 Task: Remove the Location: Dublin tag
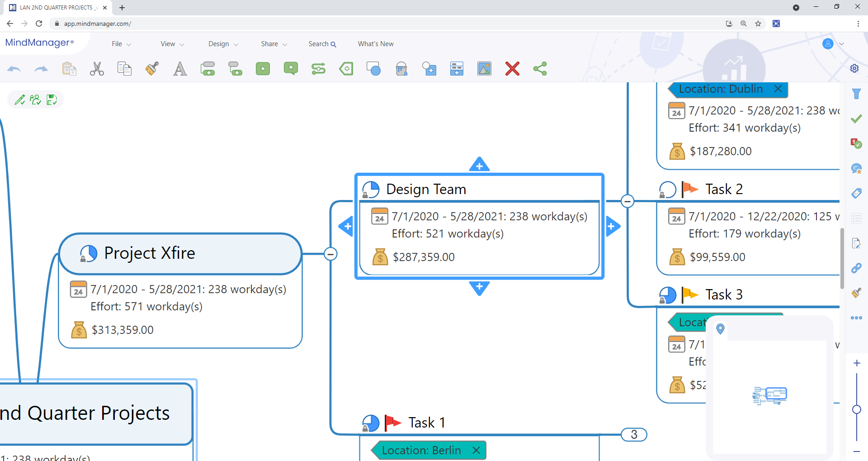coord(778,89)
